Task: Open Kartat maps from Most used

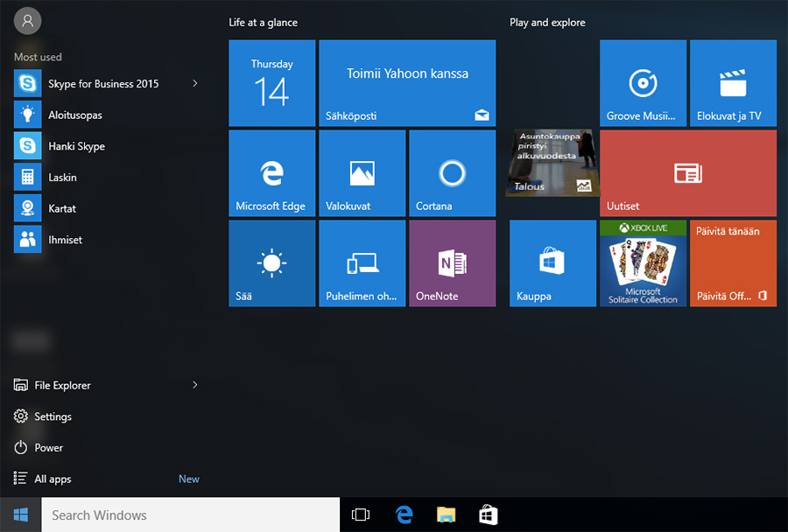Action: click(61, 209)
